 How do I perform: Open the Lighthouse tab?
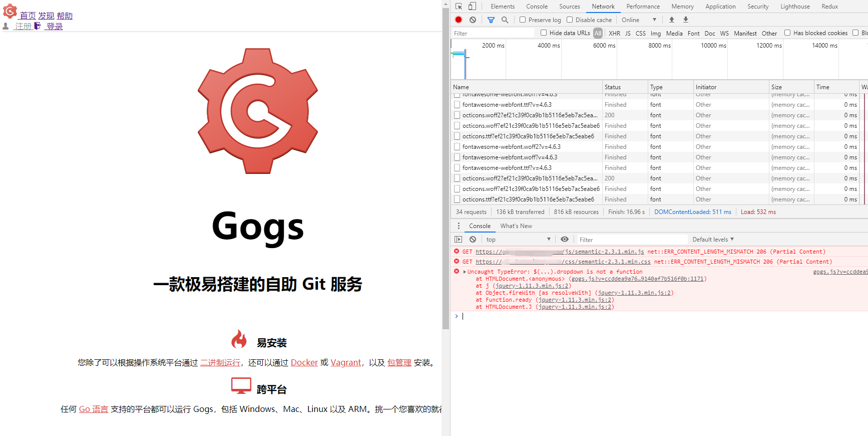[795, 7]
